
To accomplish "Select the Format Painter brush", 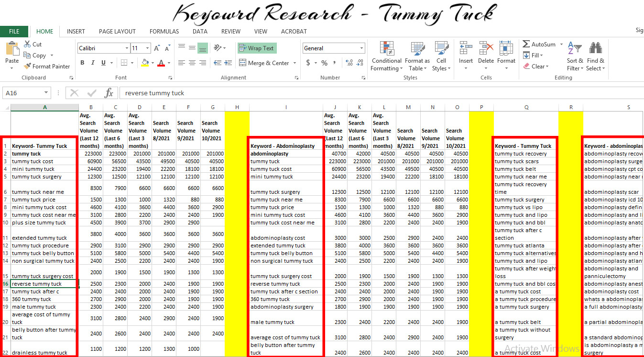I will pyautogui.click(x=27, y=66).
